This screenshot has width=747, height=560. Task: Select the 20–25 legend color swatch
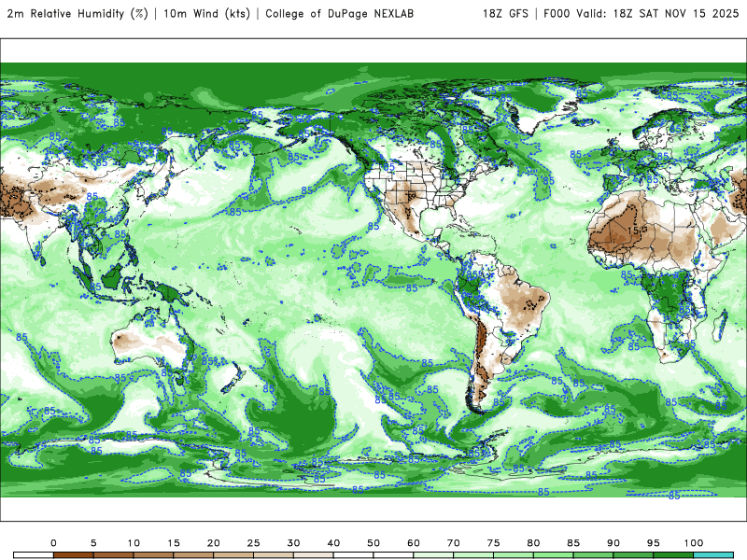(x=233, y=555)
